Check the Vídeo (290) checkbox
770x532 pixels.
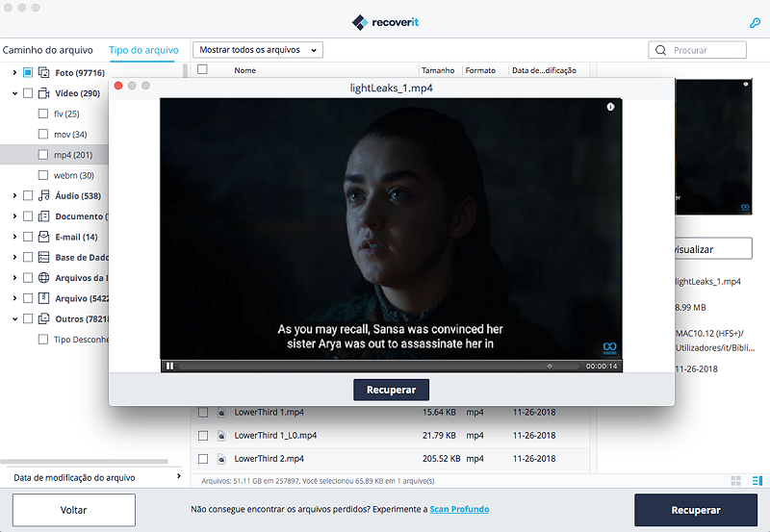(28, 93)
